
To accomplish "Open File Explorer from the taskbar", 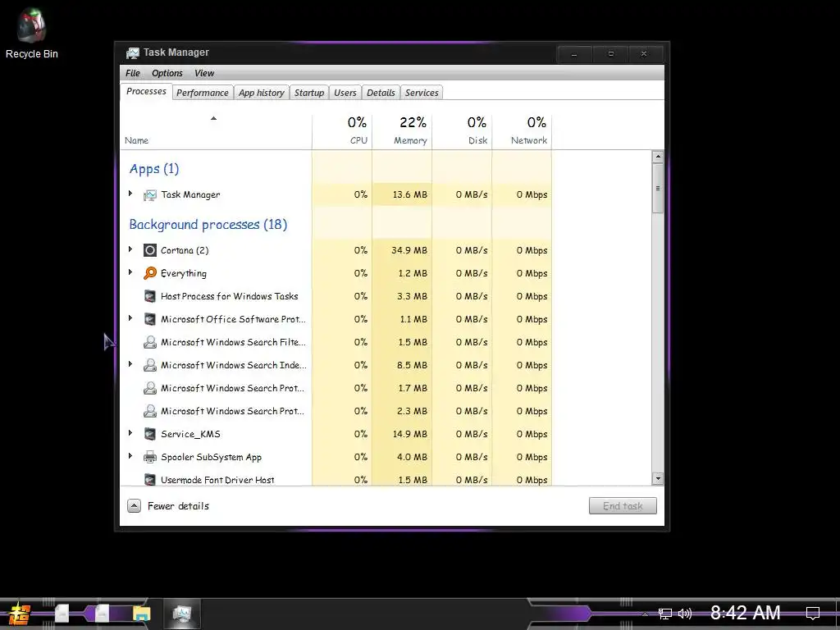I will (142, 614).
